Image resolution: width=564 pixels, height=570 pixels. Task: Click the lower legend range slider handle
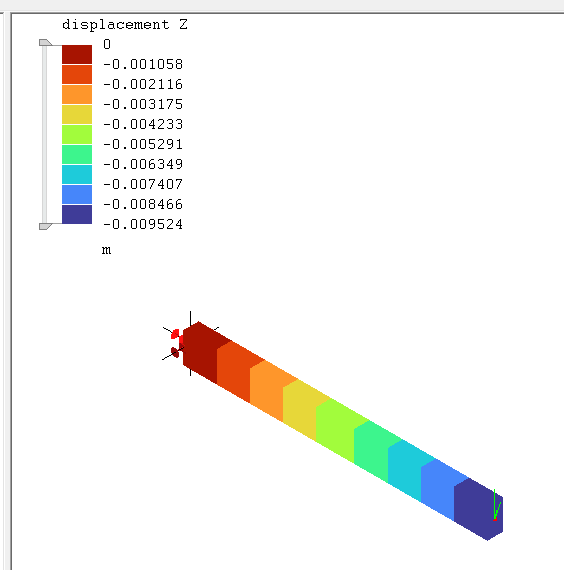point(45,226)
